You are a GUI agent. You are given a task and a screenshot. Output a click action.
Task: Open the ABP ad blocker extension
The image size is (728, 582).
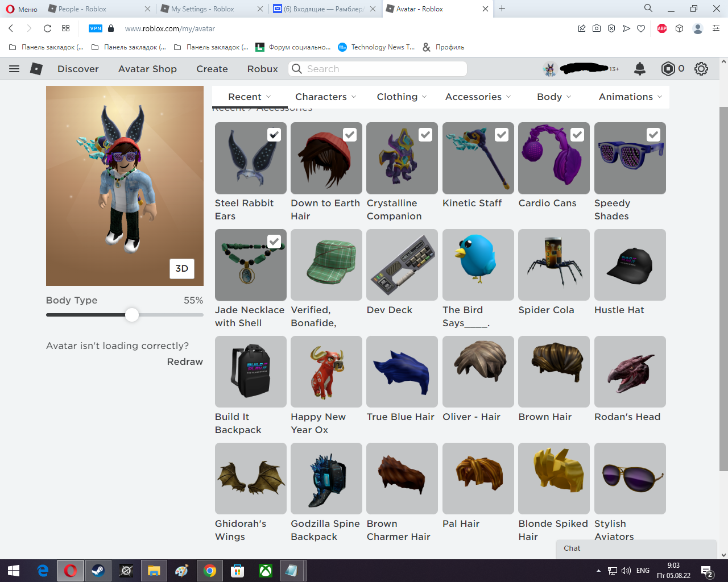tap(662, 28)
